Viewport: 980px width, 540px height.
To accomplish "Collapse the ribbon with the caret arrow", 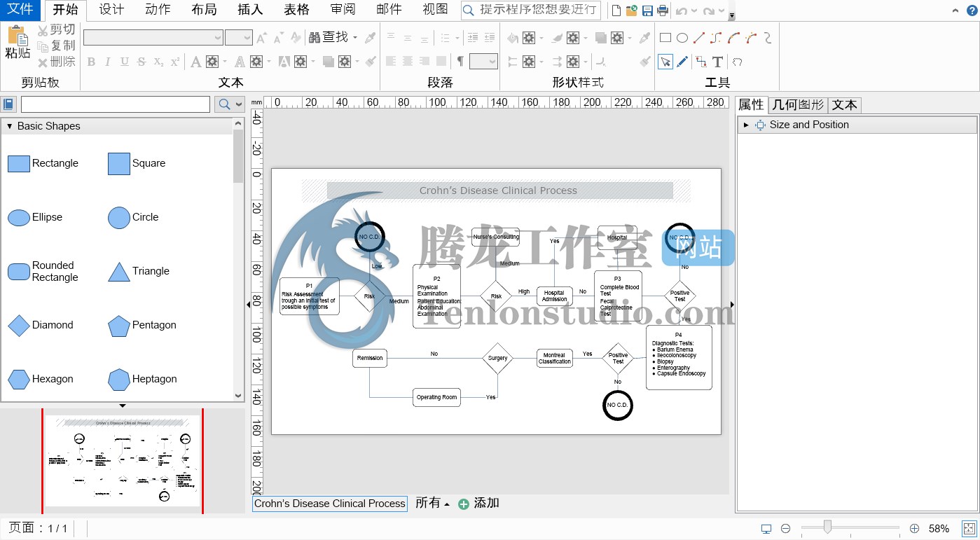I will (955, 11).
